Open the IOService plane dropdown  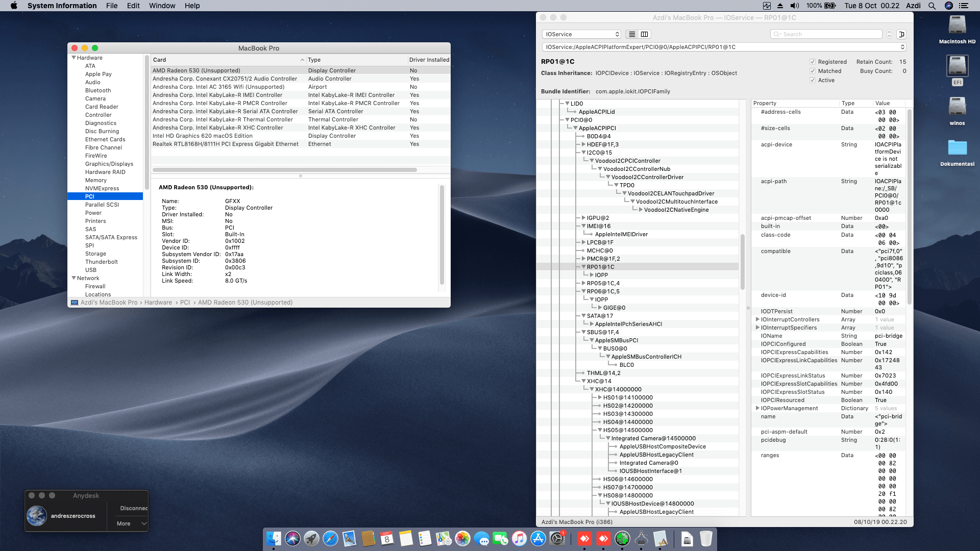click(581, 34)
